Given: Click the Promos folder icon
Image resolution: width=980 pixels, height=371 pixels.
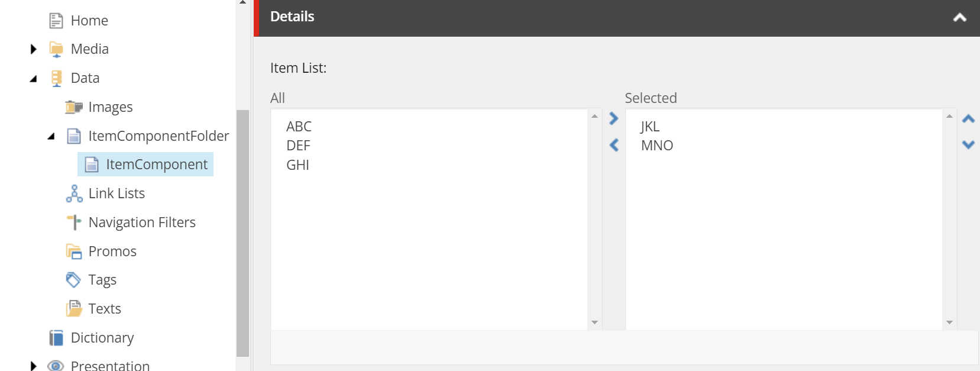Looking at the screenshot, I should tap(74, 251).
